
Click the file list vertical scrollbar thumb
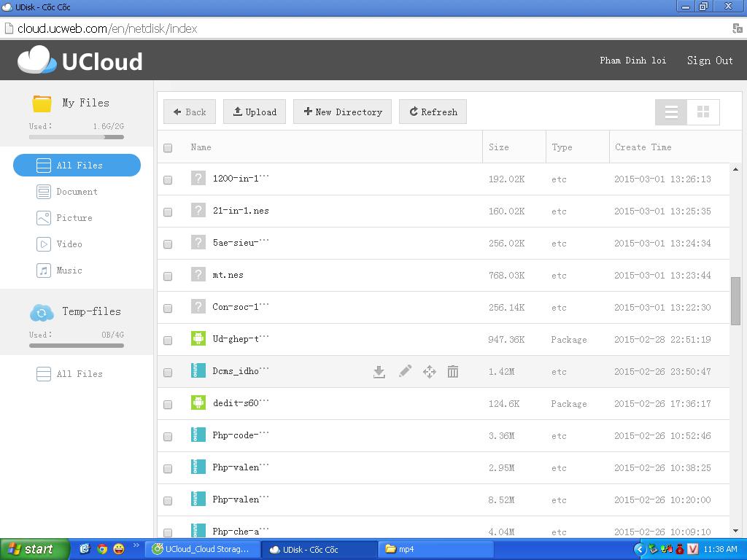tap(735, 300)
